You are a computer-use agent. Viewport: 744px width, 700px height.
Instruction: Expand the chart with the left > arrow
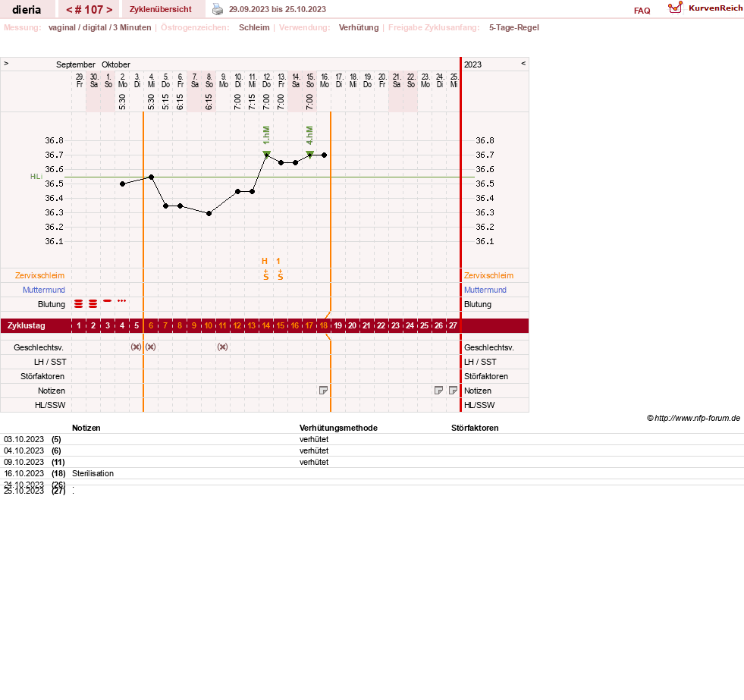(x=6, y=63)
